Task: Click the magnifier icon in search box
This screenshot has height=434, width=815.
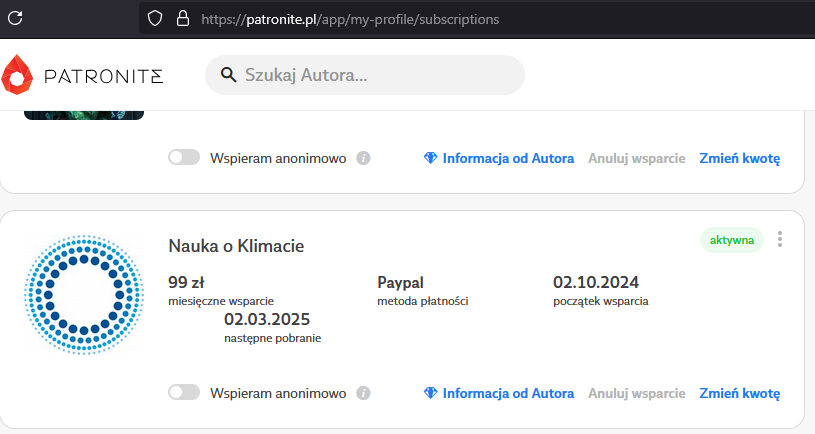Action: [228, 75]
